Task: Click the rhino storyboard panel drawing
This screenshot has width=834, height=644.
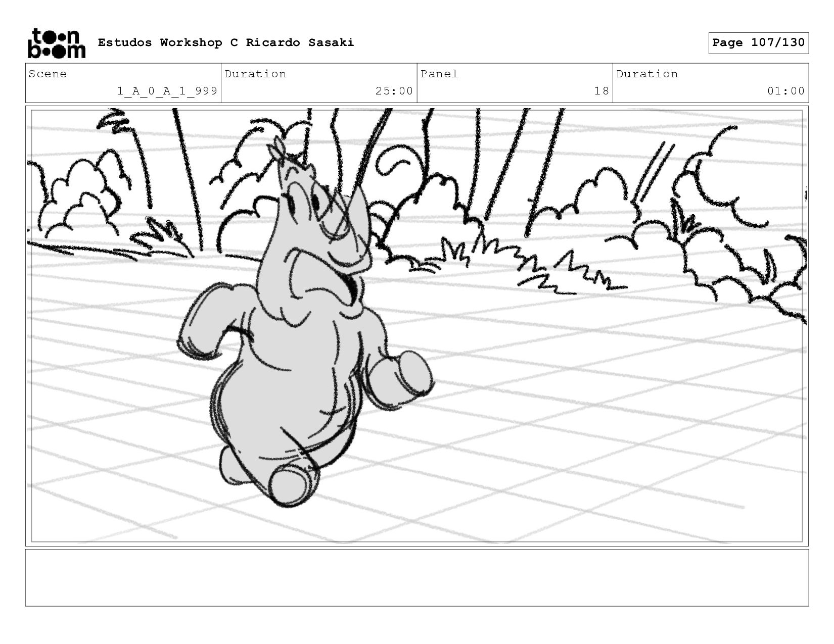Action: [416, 326]
